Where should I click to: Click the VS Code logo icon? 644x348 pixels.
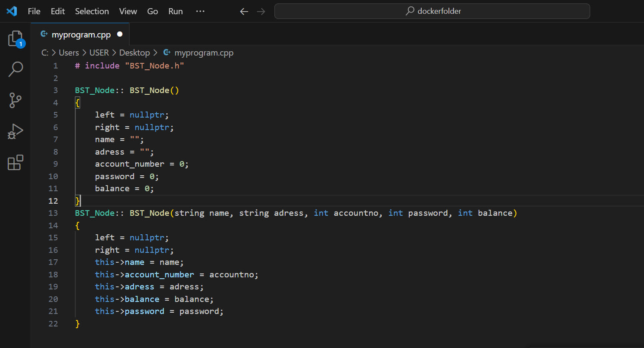coord(12,11)
